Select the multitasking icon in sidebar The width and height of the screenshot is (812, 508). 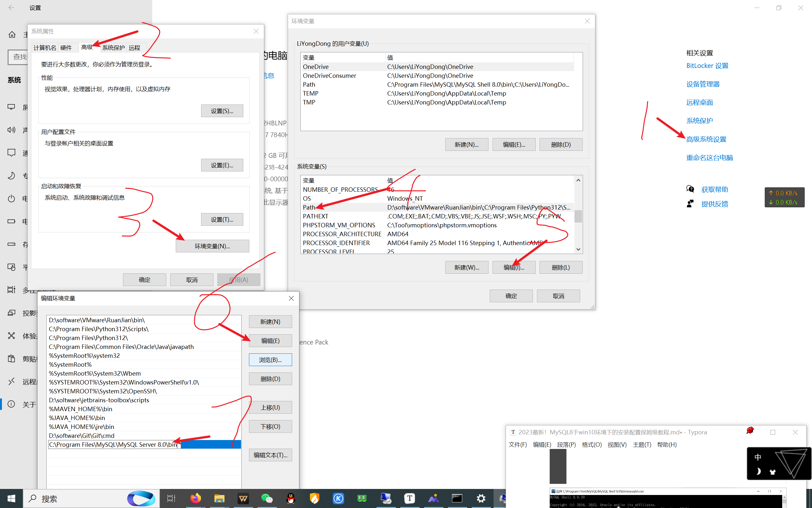[11, 290]
